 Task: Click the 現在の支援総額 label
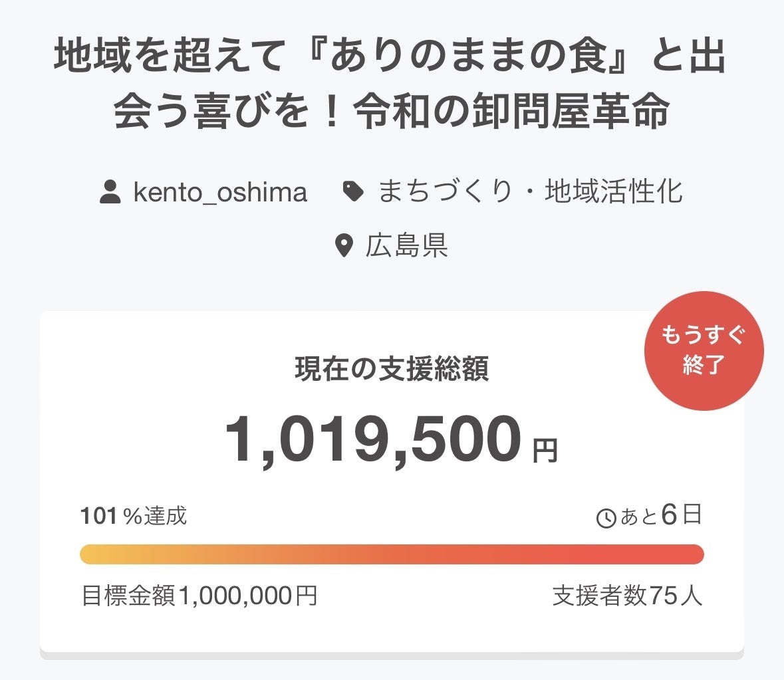(x=392, y=369)
